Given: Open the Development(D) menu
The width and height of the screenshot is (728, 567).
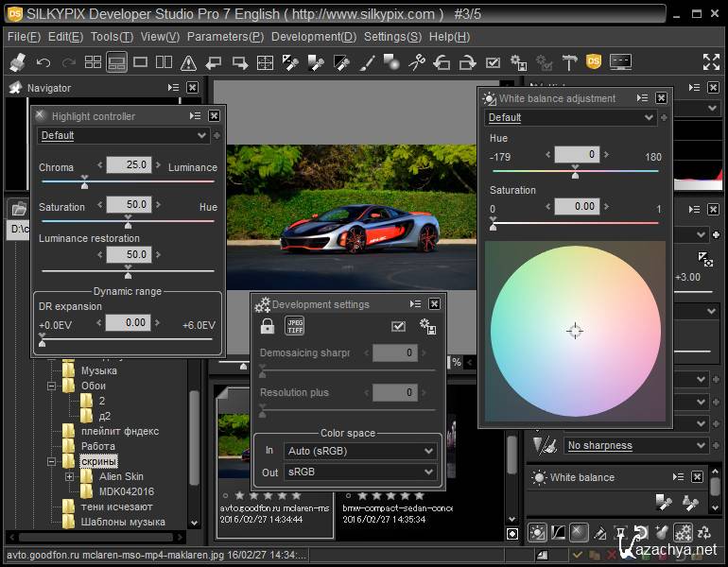Looking at the screenshot, I should click(313, 37).
